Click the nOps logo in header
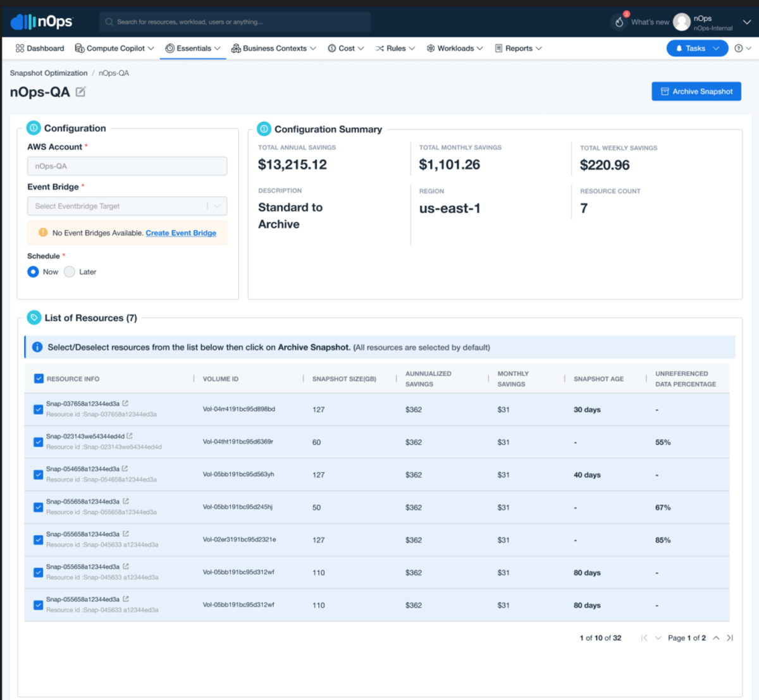Image resolution: width=759 pixels, height=700 pixels. [42, 22]
